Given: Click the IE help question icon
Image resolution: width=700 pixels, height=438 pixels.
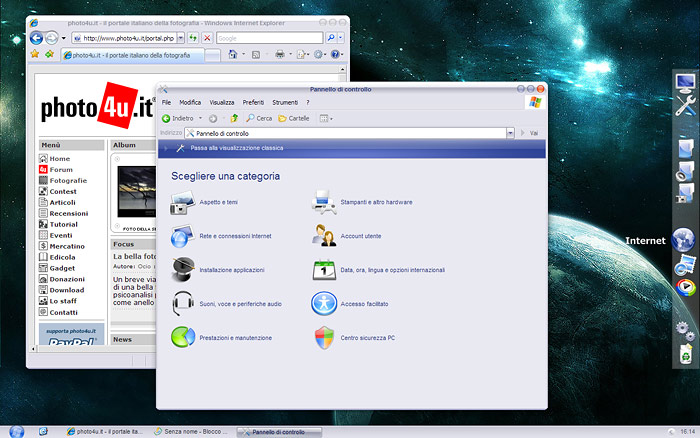Looking at the screenshot, I should pos(335,54).
